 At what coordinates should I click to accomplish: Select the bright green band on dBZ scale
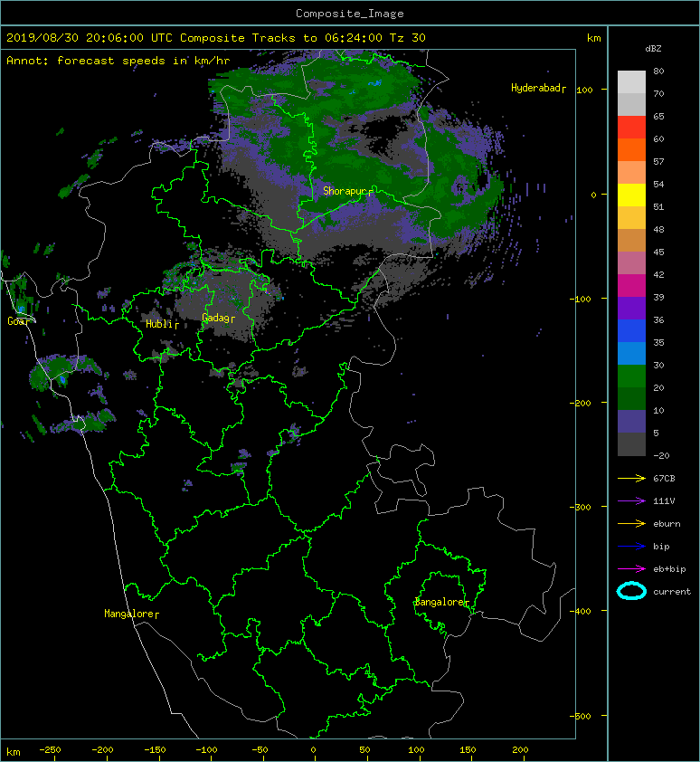click(631, 376)
